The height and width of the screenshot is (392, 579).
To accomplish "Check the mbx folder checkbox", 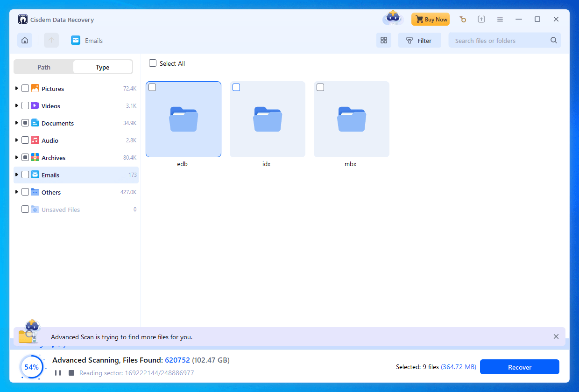I will [x=320, y=87].
